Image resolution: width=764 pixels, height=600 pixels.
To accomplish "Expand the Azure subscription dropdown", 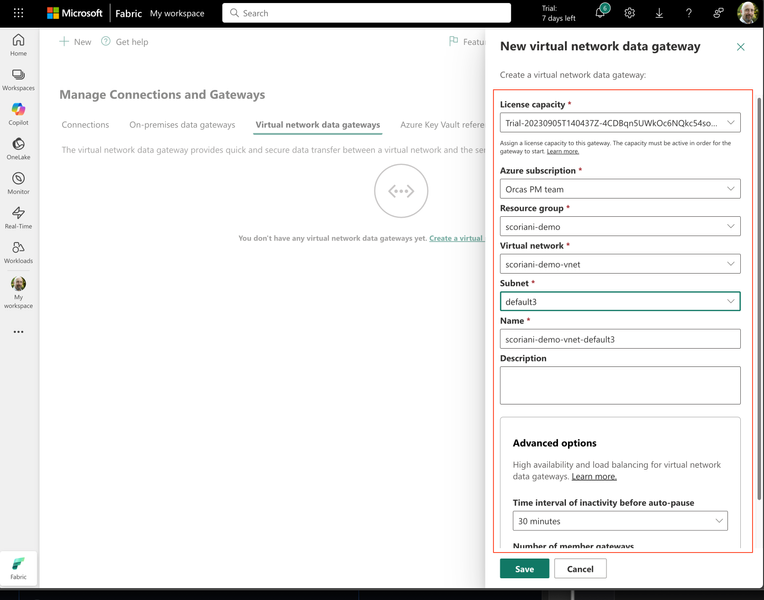I will tap(620, 189).
